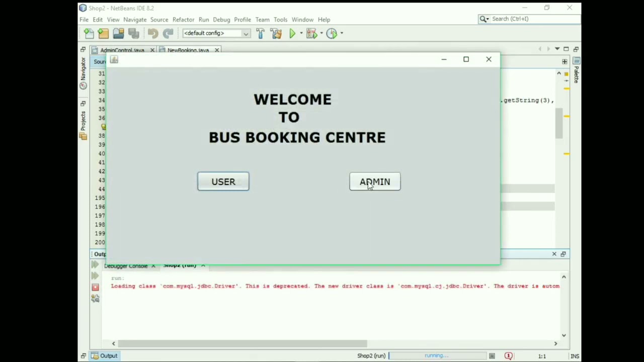Click the Debug Project icon
The height and width of the screenshot is (362, 644).
311,33
